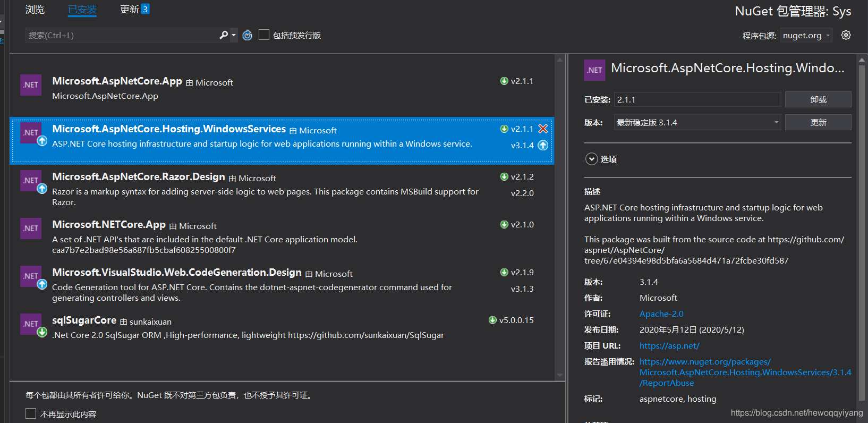Click the Update button in the details pane
This screenshot has height=423, width=868.
coord(818,122)
